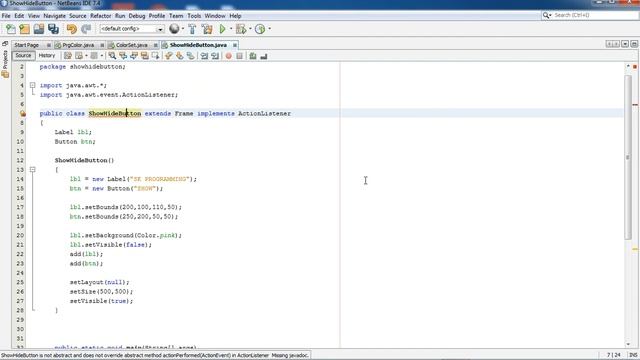Click the "package showhidebutton;" line

click(x=82, y=67)
